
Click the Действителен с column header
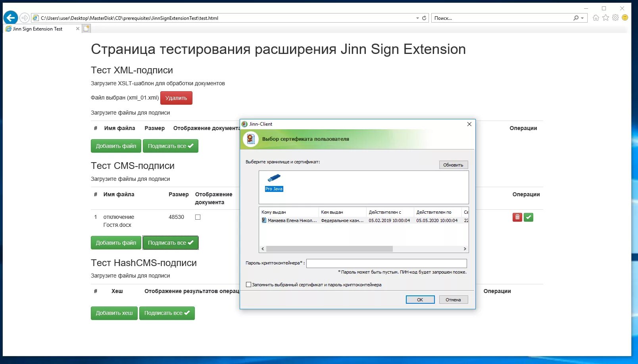[390, 212]
